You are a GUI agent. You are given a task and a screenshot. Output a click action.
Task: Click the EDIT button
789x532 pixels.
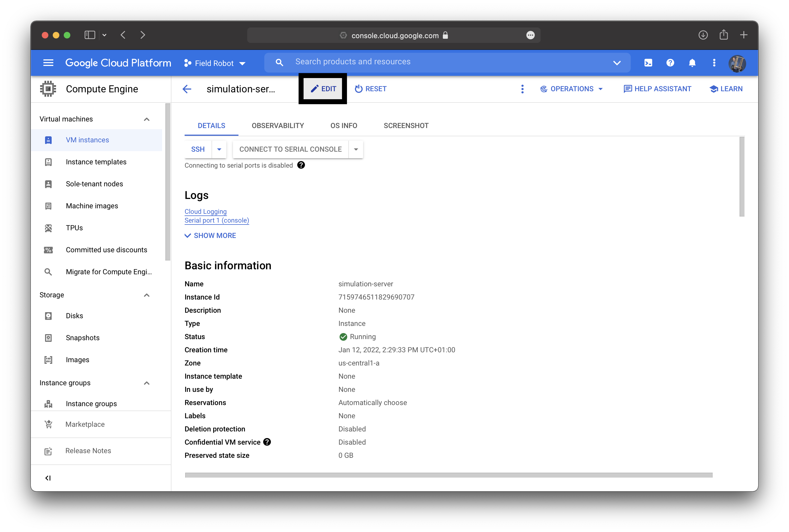323,89
